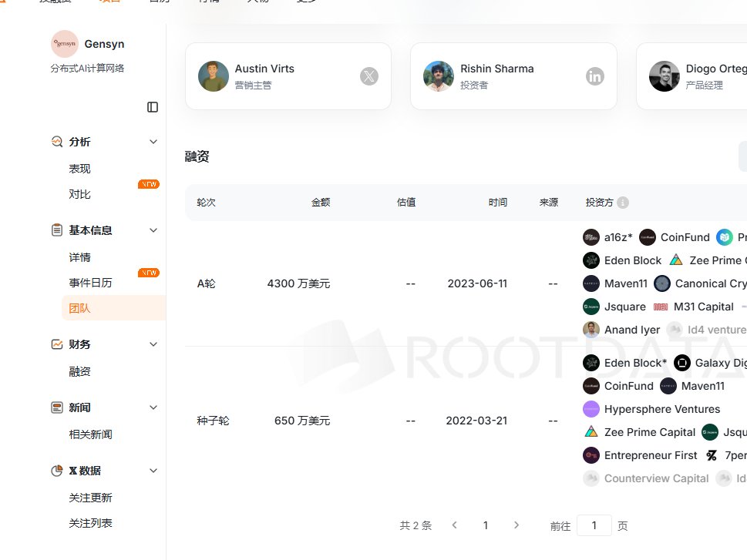Select 团队 in the sidebar
The height and width of the screenshot is (560, 747).
tap(80, 307)
